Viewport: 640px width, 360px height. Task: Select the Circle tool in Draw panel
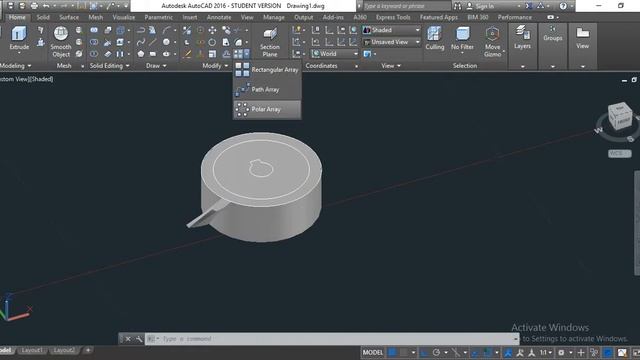click(166, 42)
